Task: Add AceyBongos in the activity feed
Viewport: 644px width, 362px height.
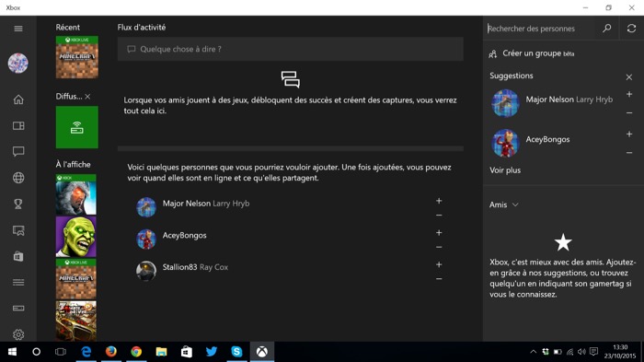Action: (x=439, y=232)
